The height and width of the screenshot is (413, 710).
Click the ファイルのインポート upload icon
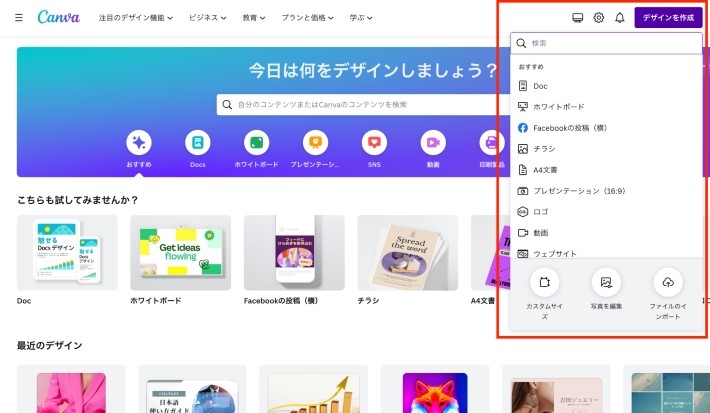[x=668, y=282]
